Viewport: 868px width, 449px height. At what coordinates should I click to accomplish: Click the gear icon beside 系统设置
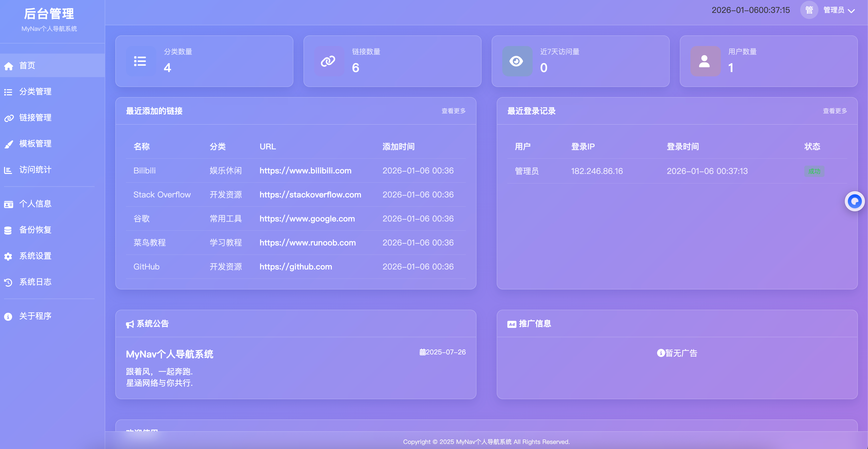[8, 256]
